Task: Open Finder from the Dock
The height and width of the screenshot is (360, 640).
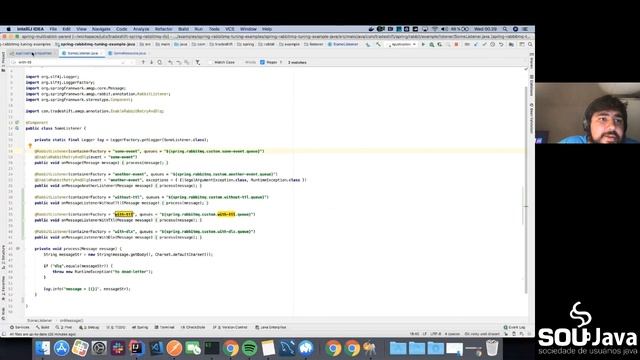Action: click(x=42, y=348)
